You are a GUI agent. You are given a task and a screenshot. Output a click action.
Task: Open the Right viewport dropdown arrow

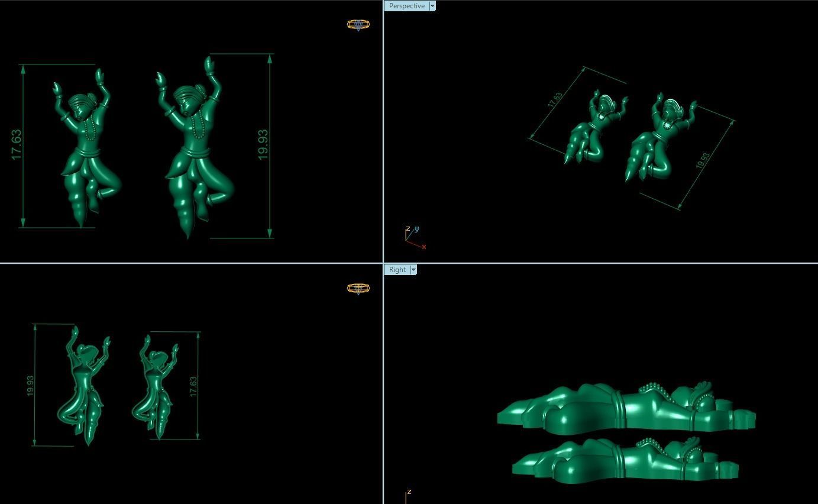413,270
